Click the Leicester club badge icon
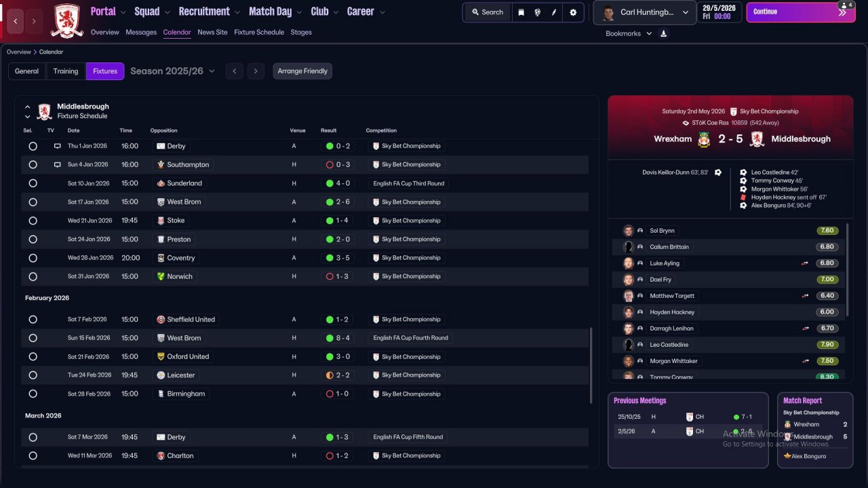The height and width of the screenshot is (488, 868). click(161, 375)
